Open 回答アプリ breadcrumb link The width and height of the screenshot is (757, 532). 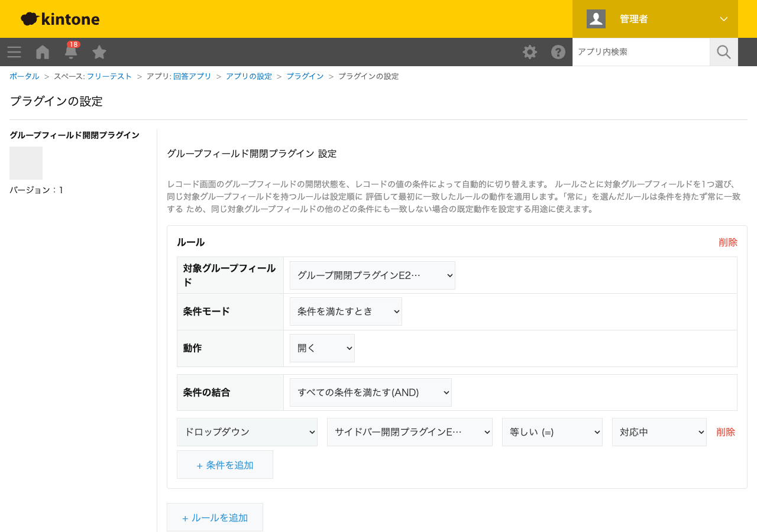click(192, 76)
